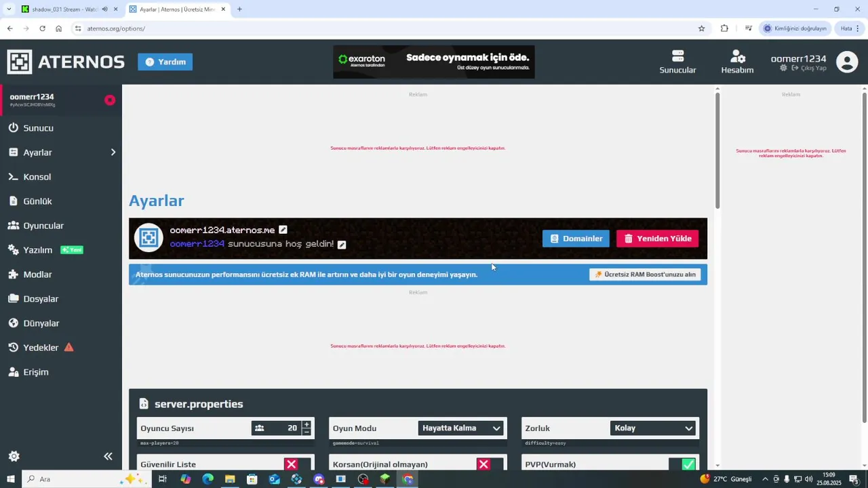Click the red server status indicator

110,100
